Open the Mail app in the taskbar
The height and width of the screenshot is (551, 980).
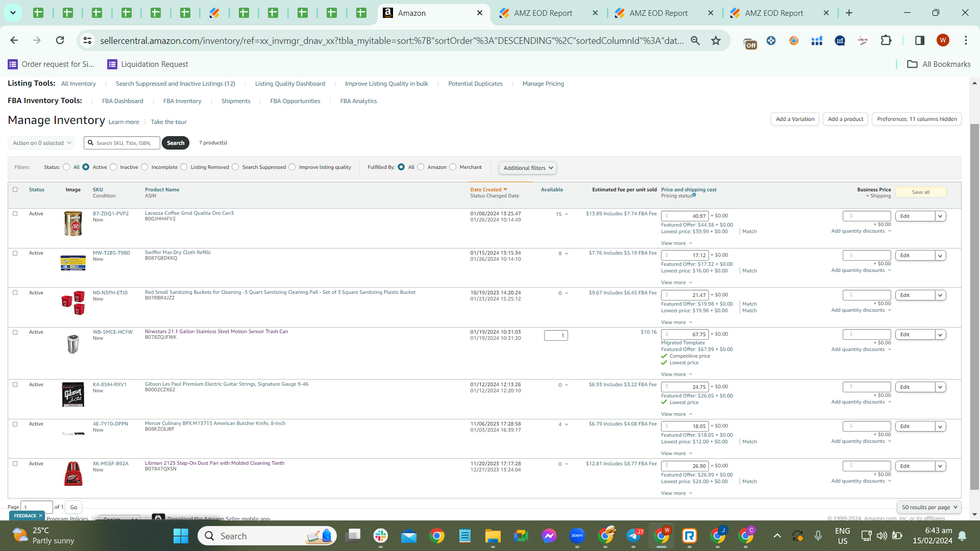(408, 536)
